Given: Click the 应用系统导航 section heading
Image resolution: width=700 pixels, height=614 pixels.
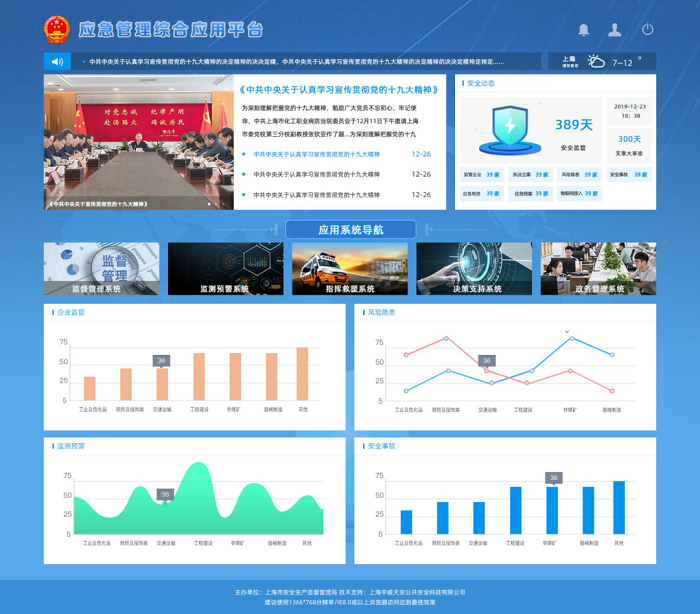Looking at the screenshot, I should (x=350, y=230).
